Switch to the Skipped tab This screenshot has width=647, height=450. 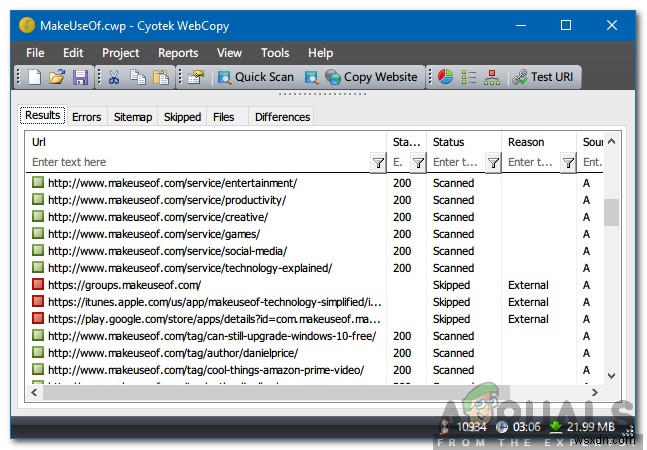click(x=182, y=117)
